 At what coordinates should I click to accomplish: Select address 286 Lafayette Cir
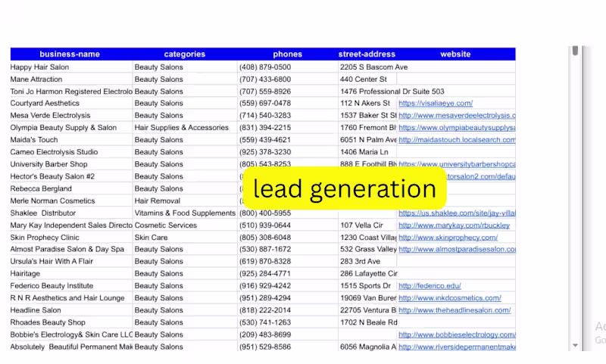tap(367, 274)
